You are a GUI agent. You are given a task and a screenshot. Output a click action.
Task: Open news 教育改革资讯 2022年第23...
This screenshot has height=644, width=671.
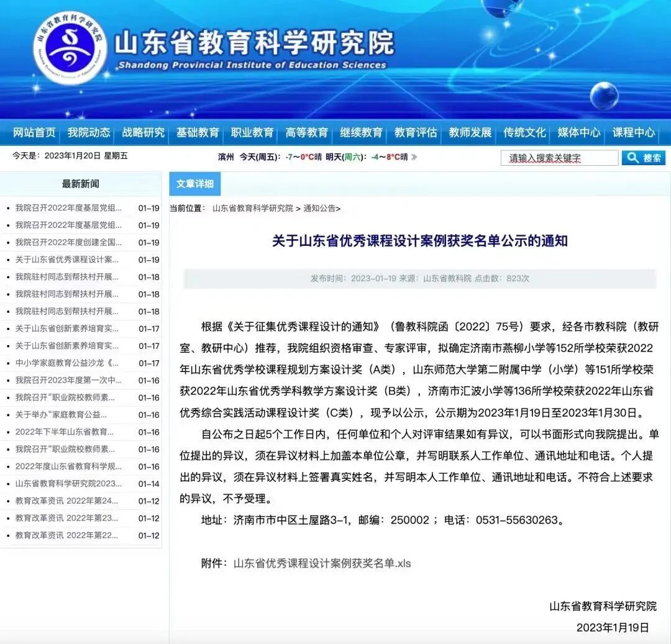click(66, 518)
